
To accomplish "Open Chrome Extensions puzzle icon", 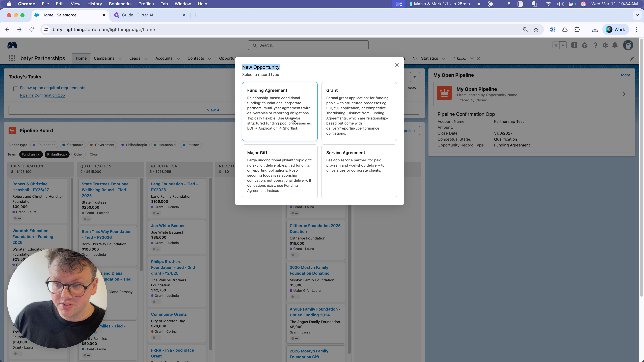I will 577,29.
